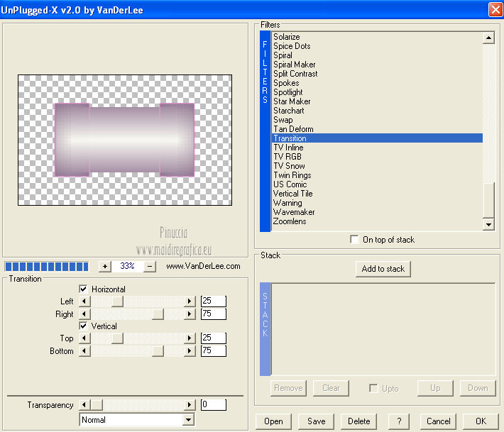The image size is (504, 432).
Task: Click the Bottom slider thumb
Action: pyautogui.click(x=158, y=350)
